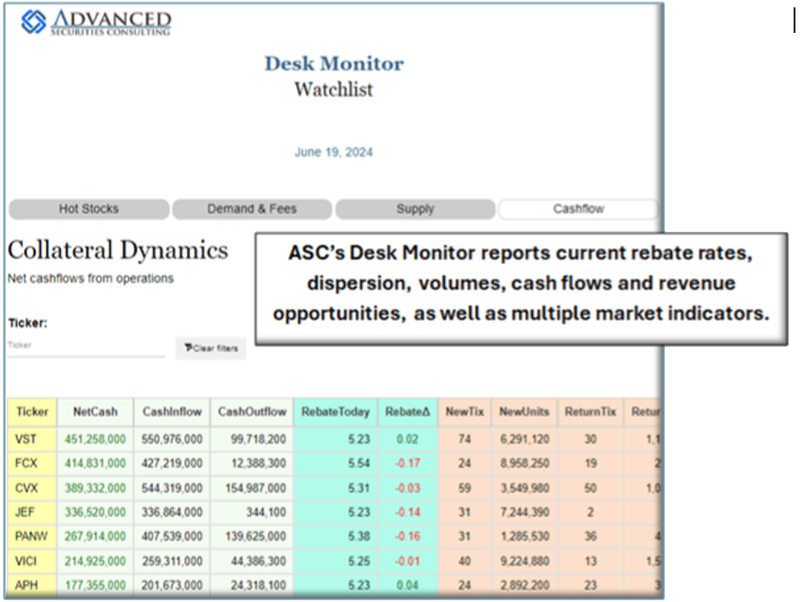This screenshot has height=602, width=800.
Task: Sort by the NetCash column header
Action: [x=95, y=412]
